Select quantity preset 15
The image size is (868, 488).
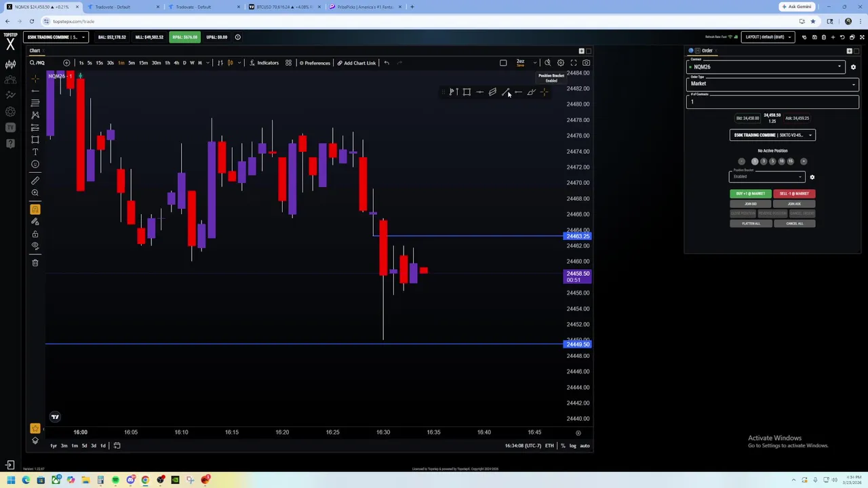[790, 161]
